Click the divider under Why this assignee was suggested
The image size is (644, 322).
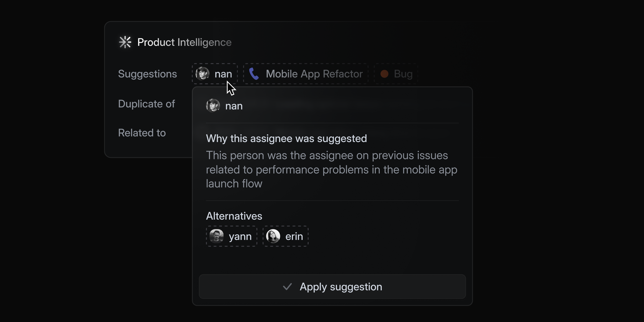[x=333, y=201]
